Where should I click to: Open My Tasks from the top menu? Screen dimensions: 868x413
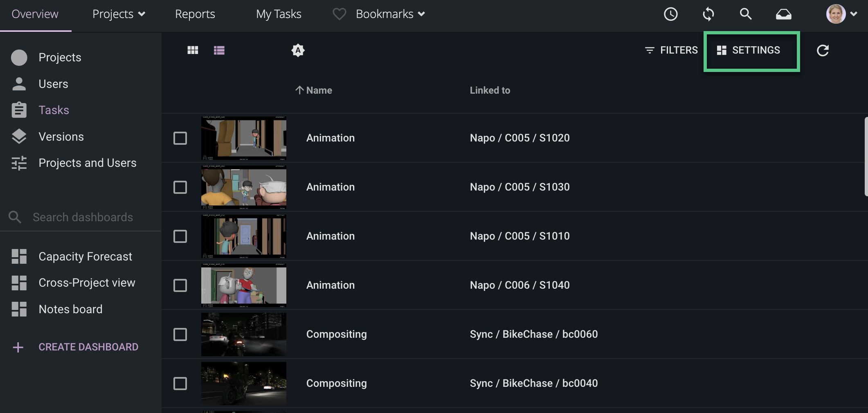tap(279, 14)
